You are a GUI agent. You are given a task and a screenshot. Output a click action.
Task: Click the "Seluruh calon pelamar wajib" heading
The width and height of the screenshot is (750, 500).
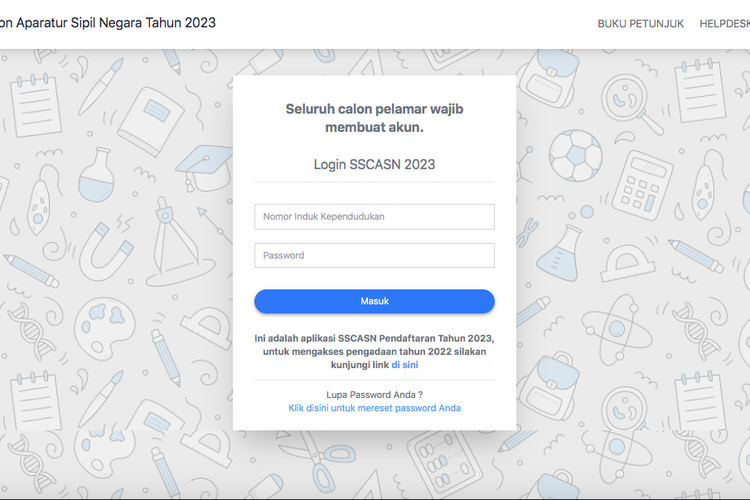pyautogui.click(x=374, y=108)
